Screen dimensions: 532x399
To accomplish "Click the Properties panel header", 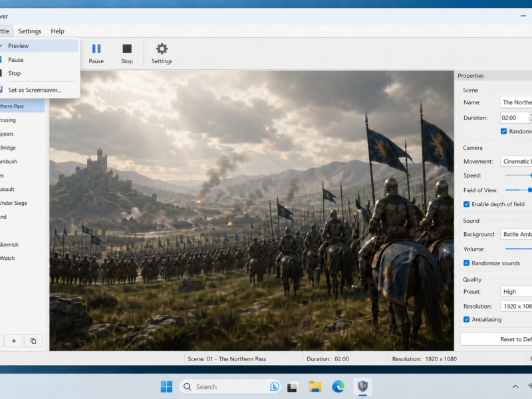I will tap(493, 76).
